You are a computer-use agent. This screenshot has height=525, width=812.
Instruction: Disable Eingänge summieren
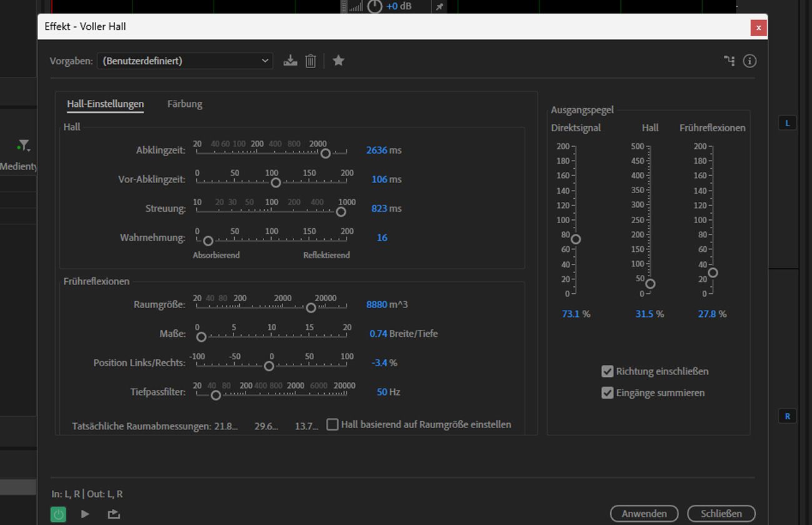coord(608,392)
